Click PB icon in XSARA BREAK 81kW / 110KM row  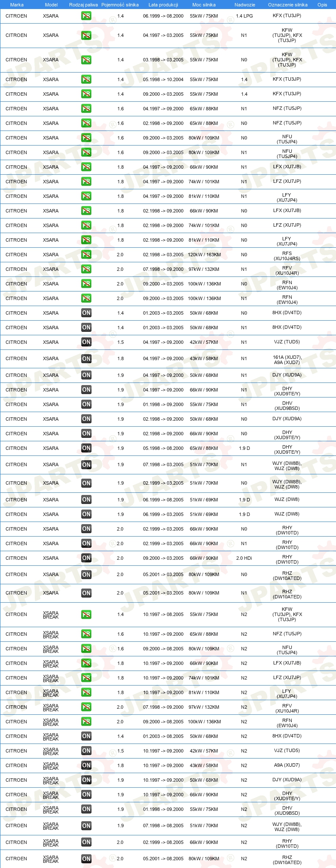coord(86,692)
